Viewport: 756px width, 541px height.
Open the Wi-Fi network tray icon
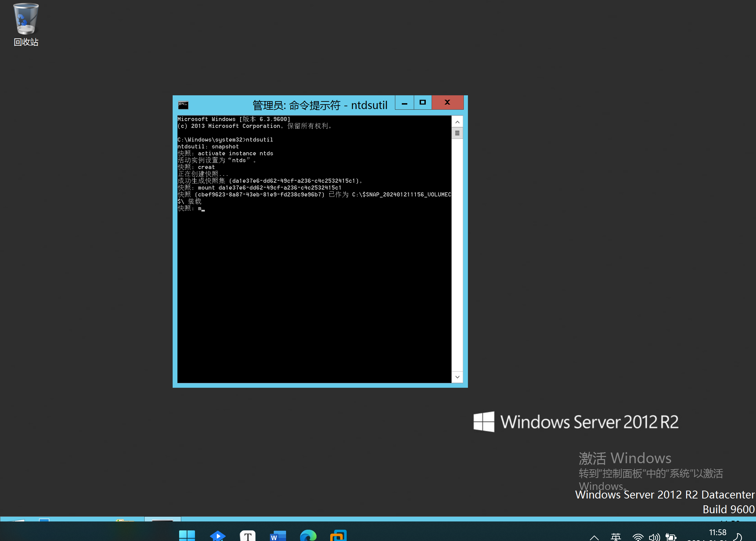tap(638, 537)
